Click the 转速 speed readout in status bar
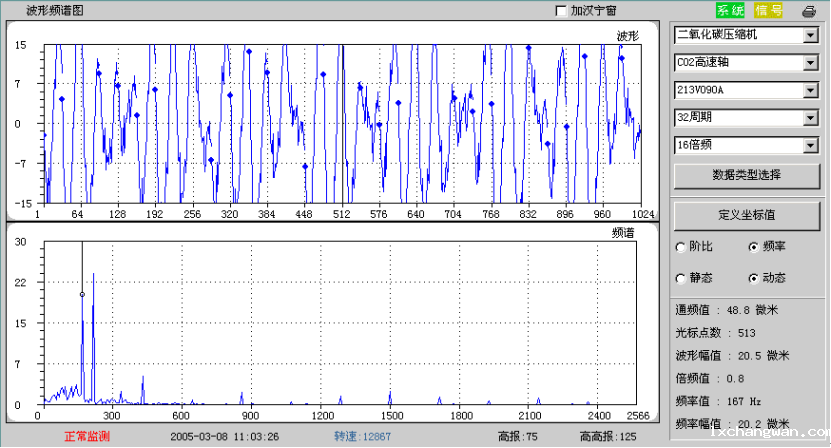The width and height of the screenshot is (831, 448). click(x=362, y=436)
